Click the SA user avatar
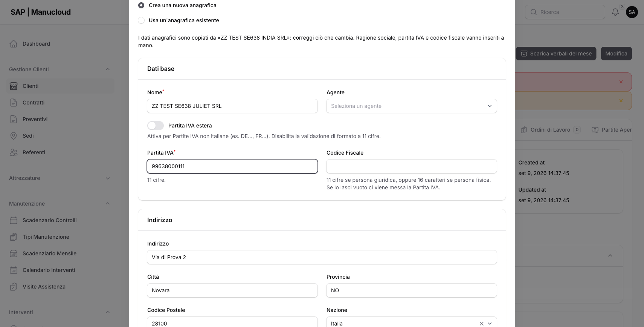Screen dimensions: 644x327 [632, 12]
